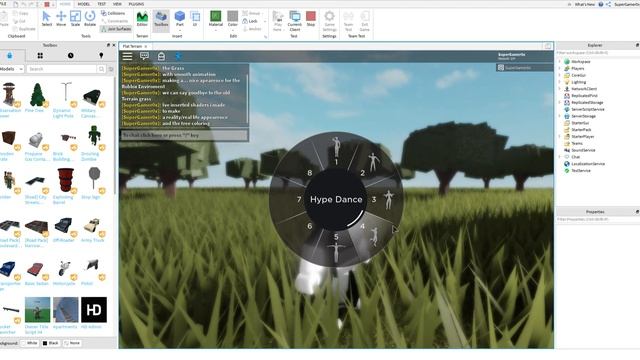Screen dimensions: 640x360
Task: Select LocalizationService in Explorer
Action: [588, 164]
